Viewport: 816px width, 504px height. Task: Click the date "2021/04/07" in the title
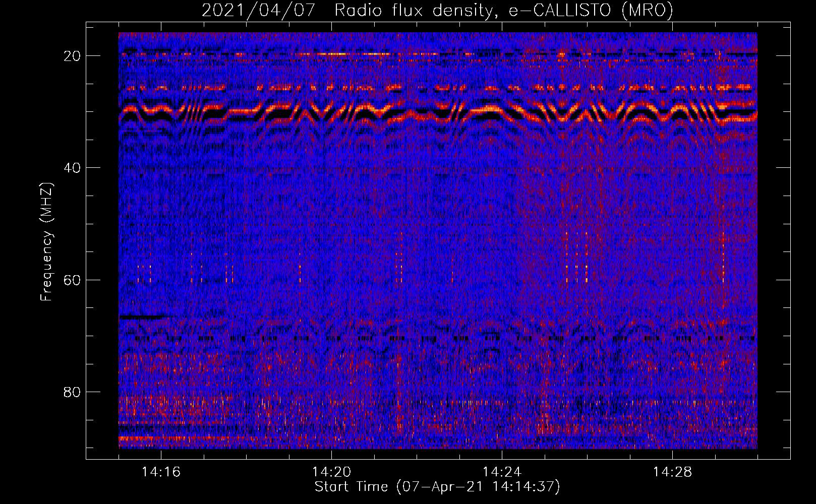click(x=258, y=11)
